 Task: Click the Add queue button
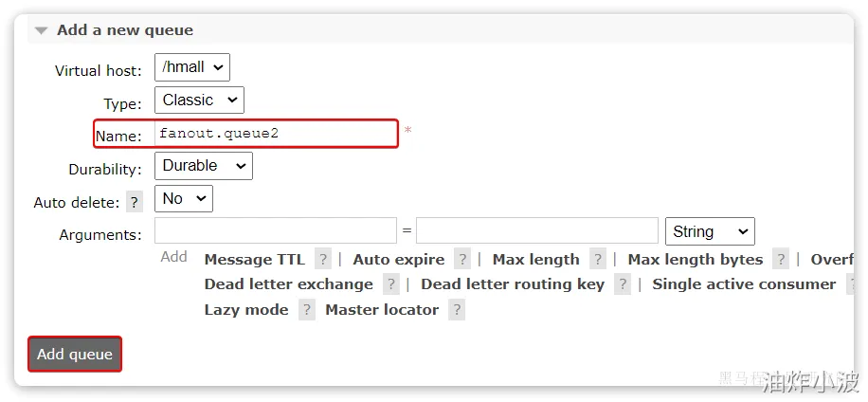coord(75,355)
